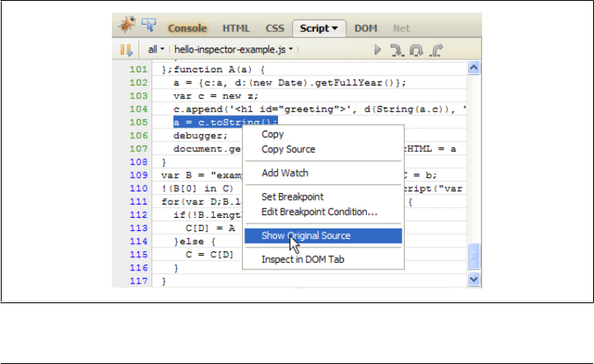Choose Edit Breakpoint Condition… menu item

pyautogui.click(x=319, y=212)
